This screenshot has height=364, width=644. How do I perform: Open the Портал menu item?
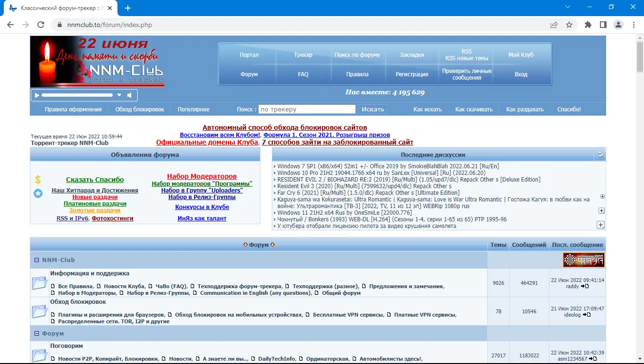(x=249, y=55)
